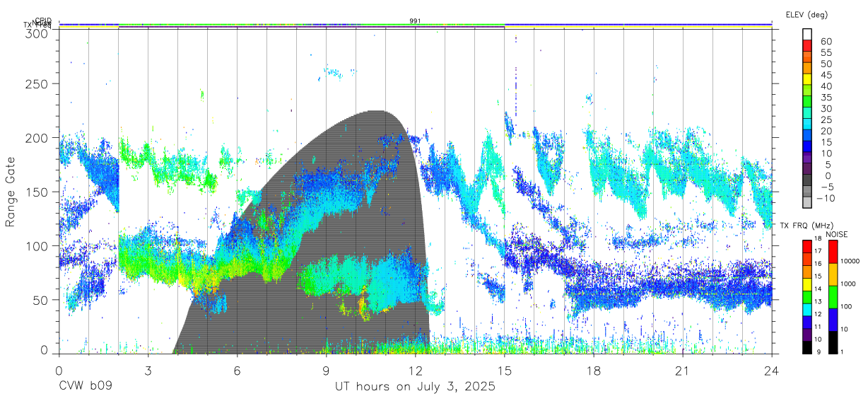Click the white top box of ELEV colorbar
The width and height of the screenshot is (868, 401).
(x=807, y=35)
